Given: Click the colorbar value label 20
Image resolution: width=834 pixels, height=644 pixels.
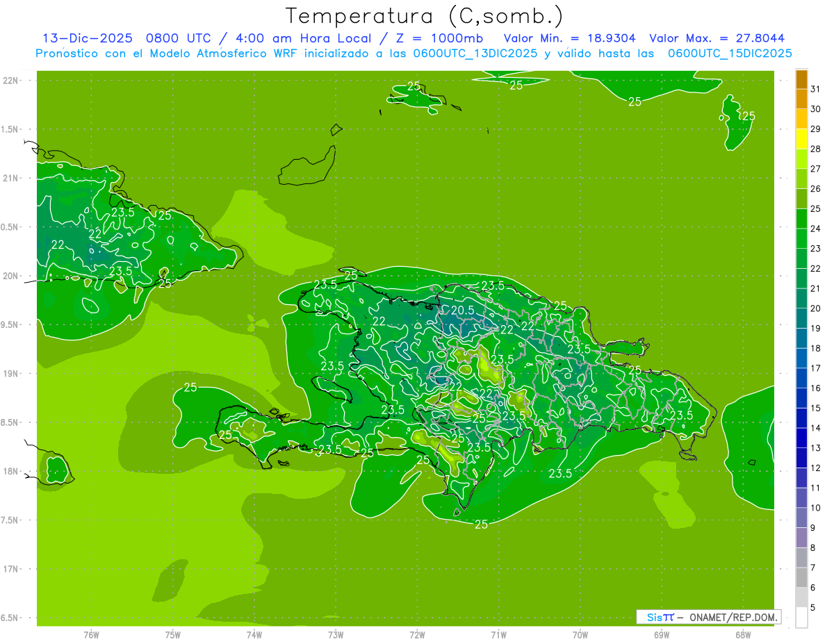Looking at the screenshot, I should [x=816, y=308].
